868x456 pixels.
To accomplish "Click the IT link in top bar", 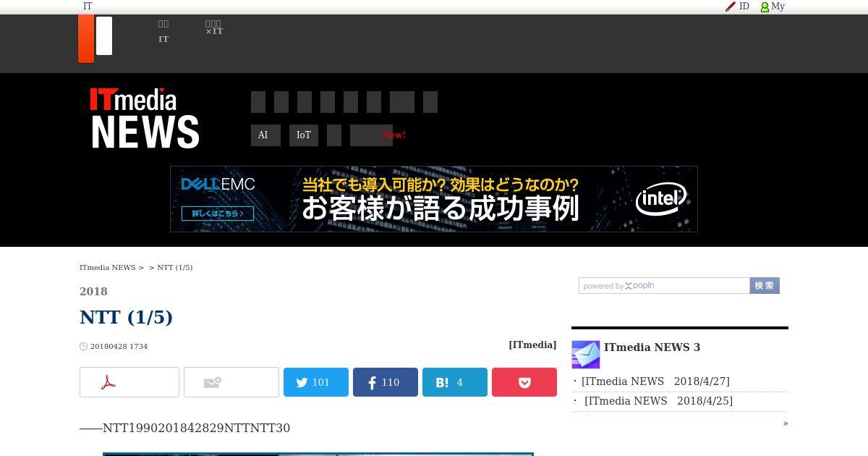I will [x=88, y=7].
